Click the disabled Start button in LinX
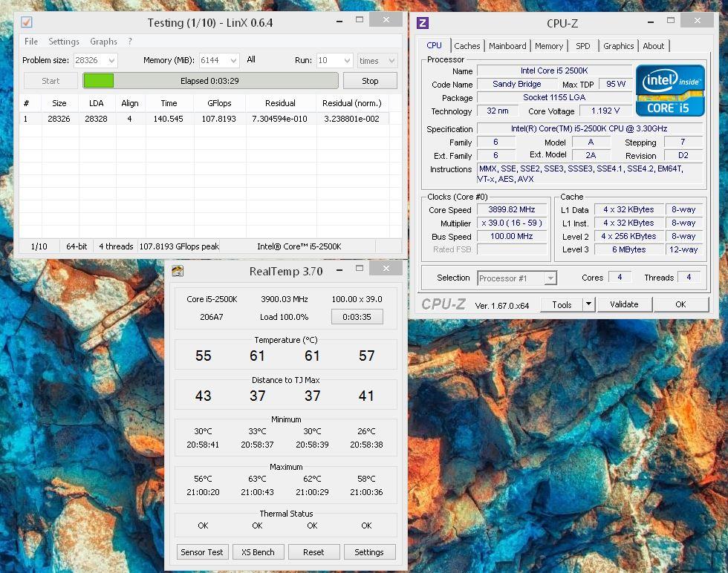The height and width of the screenshot is (573, 728). pyautogui.click(x=51, y=81)
